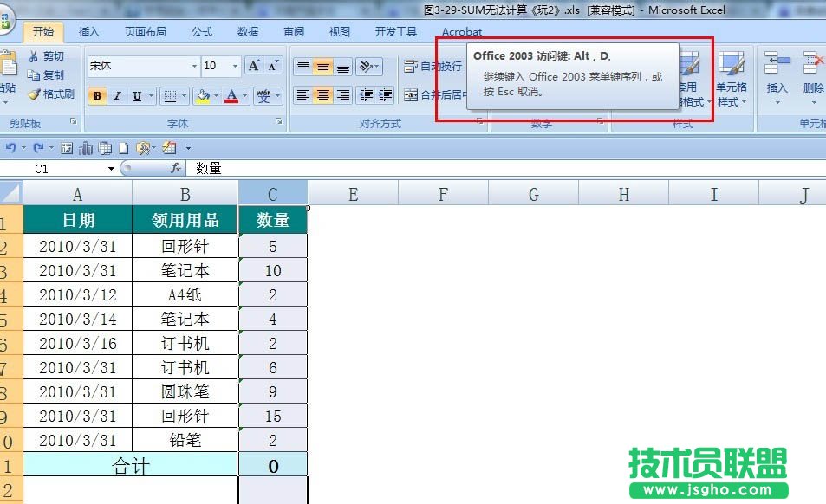
Task: Expand the Name Box dropdown arrow
Action: tap(111, 169)
